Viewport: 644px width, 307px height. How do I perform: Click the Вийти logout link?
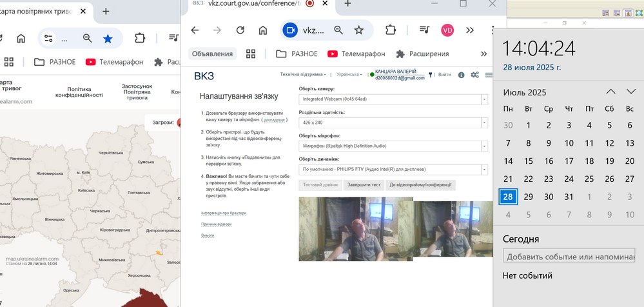tap(444, 75)
